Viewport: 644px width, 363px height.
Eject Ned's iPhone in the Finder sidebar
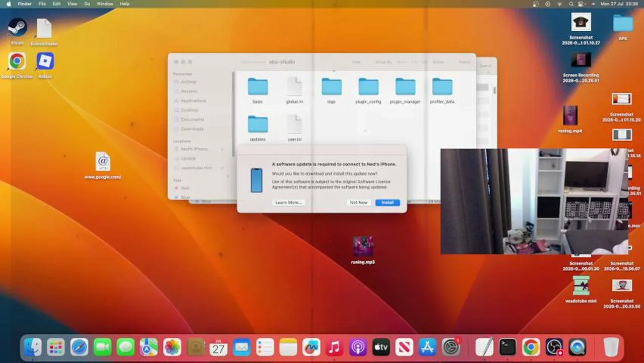(222, 149)
